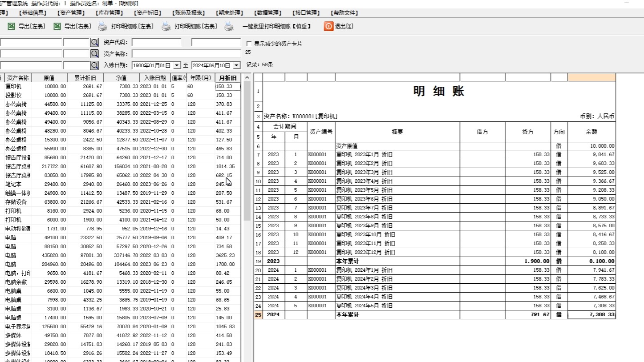This screenshot has width=644, height=362.
Task: Sort by the 原值 column header
Action: click(x=49, y=78)
